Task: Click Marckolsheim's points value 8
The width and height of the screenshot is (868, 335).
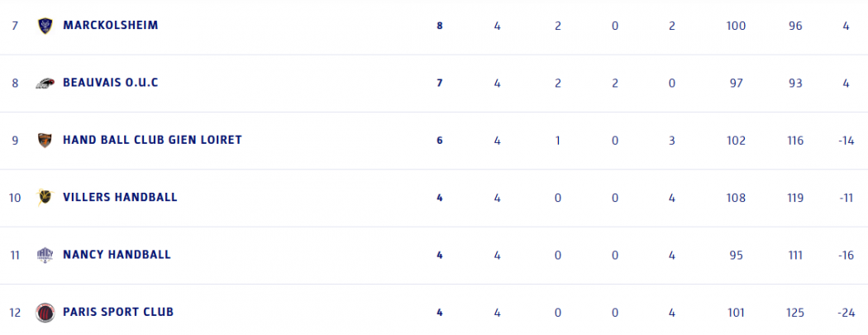Action: pyautogui.click(x=440, y=26)
